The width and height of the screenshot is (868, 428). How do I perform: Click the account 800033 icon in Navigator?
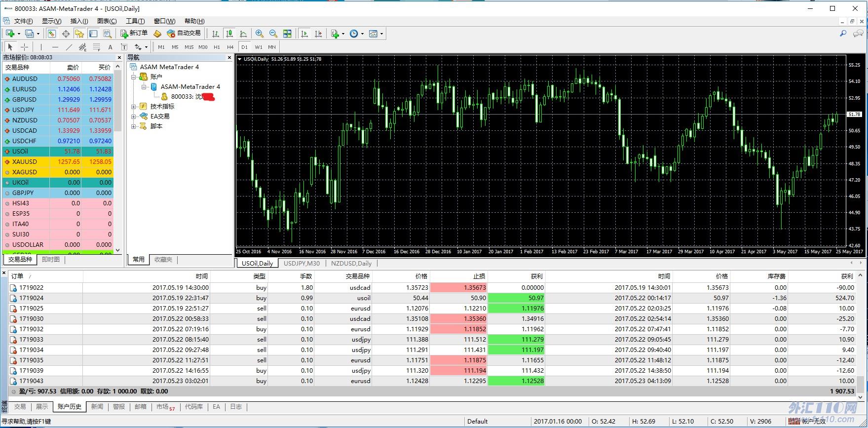tap(165, 97)
